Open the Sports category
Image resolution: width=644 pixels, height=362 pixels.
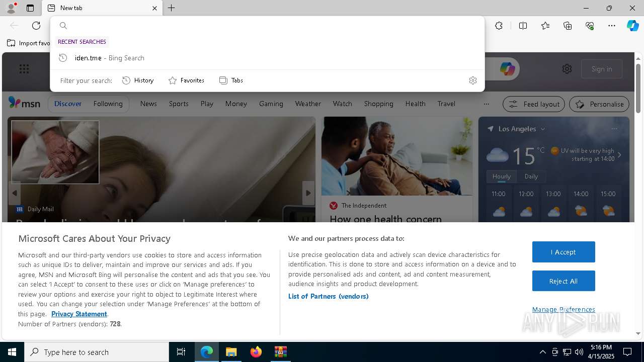tap(179, 104)
